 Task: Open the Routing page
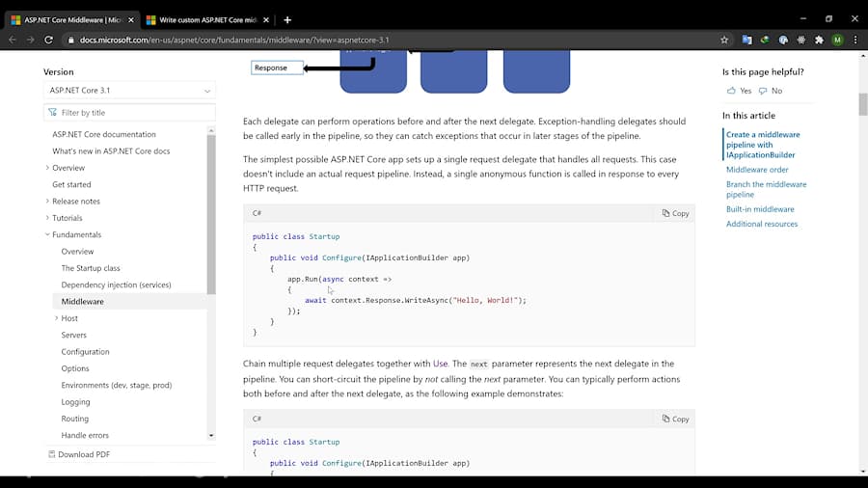click(74, 419)
